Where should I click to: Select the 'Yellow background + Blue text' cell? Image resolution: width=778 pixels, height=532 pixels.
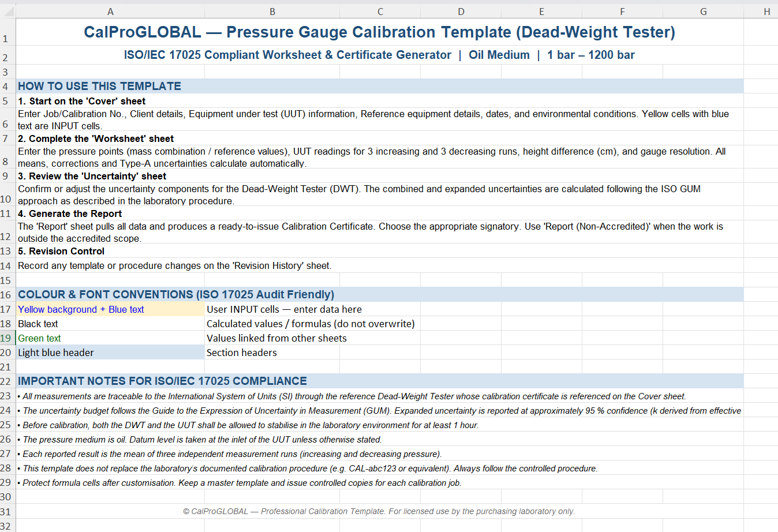click(110, 309)
